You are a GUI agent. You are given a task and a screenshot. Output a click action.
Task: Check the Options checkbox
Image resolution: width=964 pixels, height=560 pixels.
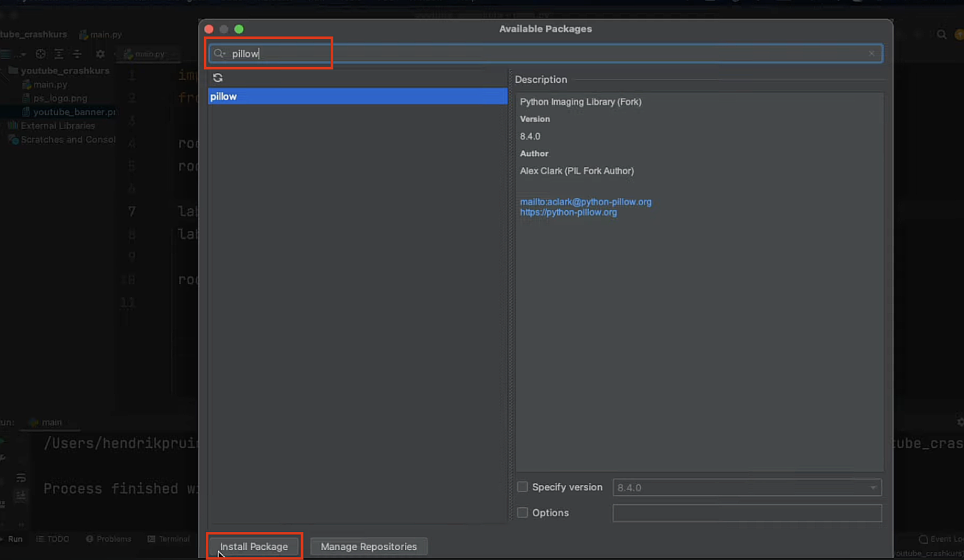522,512
